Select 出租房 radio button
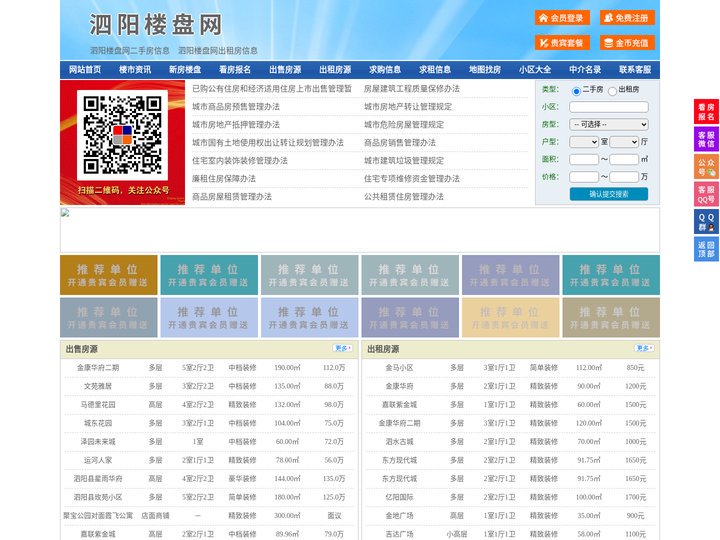Screen dimensions: 720x540 point(612,91)
